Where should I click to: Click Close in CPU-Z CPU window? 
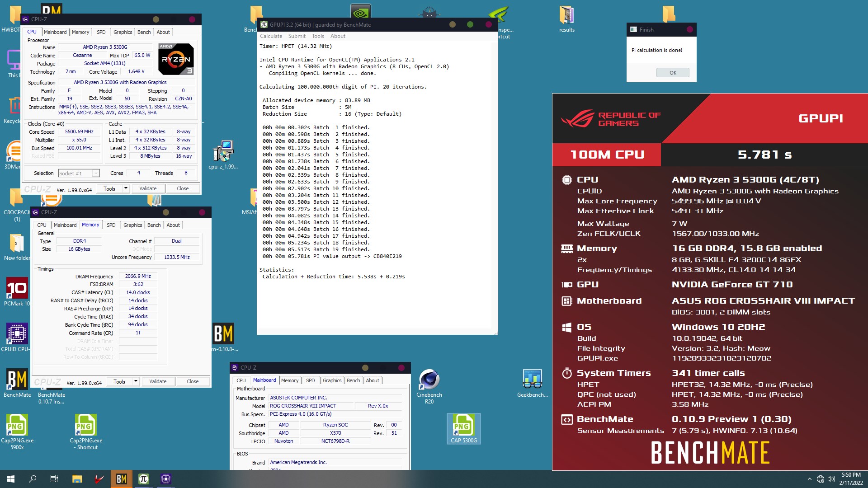tap(183, 188)
